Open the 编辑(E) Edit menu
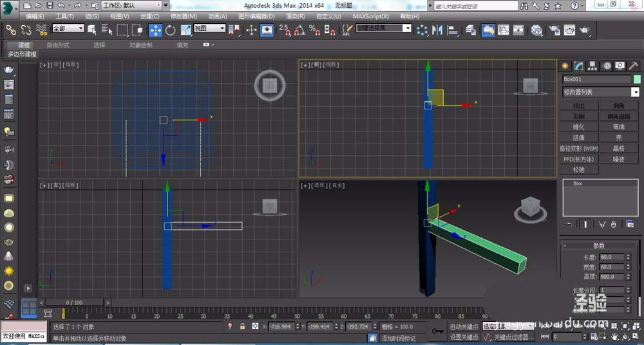The image size is (644, 345). [35, 16]
